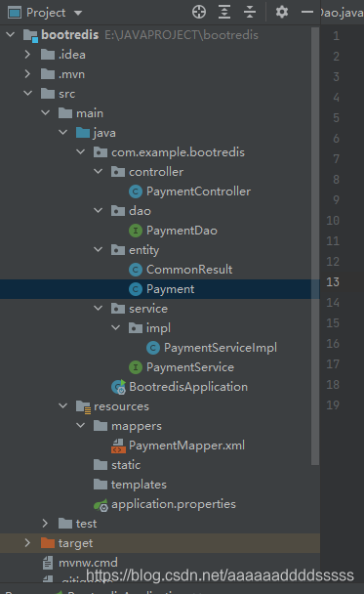Hide the Project panel with minus icon

pos(307,12)
